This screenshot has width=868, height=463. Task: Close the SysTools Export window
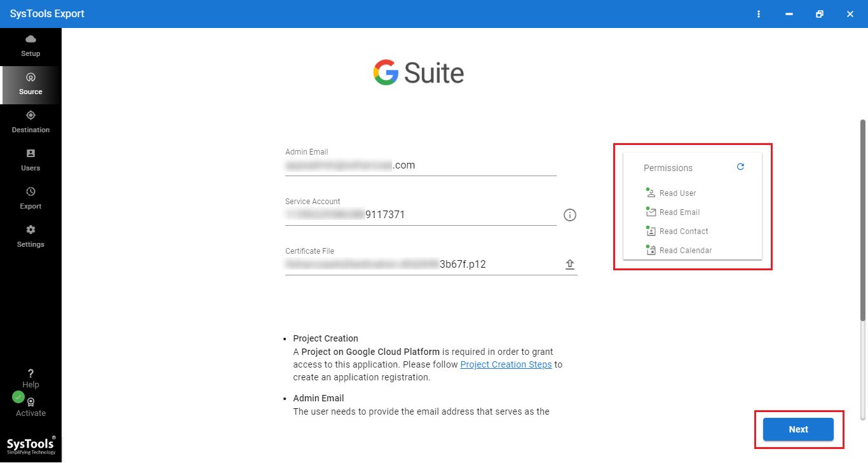[850, 14]
